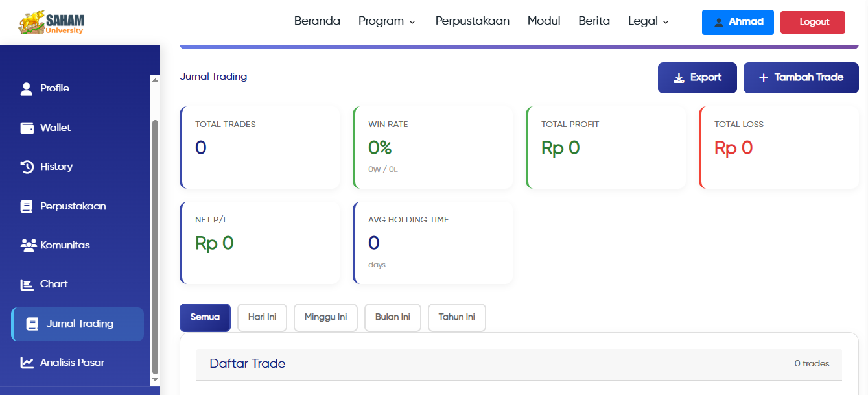The width and height of the screenshot is (868, 395).
Task: Open the Profile section from the sidebar
Action: (27, 88)
